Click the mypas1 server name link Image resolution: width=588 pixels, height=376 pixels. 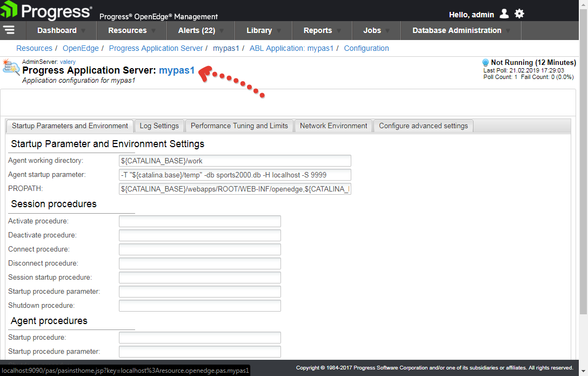[176, 70]
